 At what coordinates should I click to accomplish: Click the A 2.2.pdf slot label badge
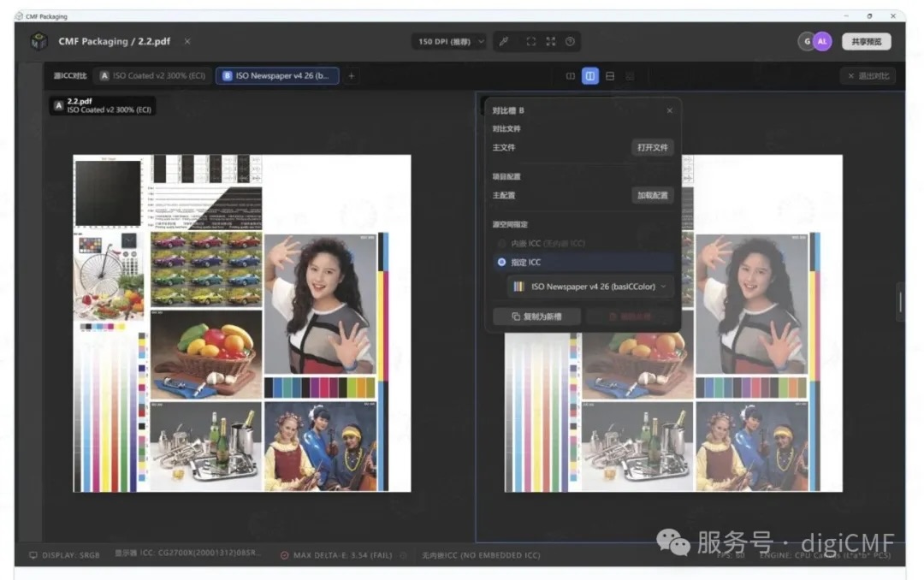pyautogui.click(x=103, y=105)
